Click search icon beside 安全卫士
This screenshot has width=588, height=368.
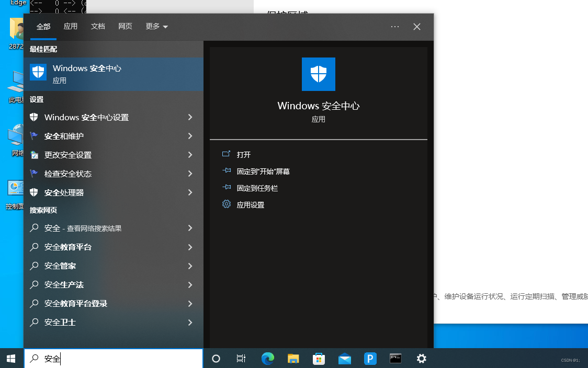click(x=34, y=321)
